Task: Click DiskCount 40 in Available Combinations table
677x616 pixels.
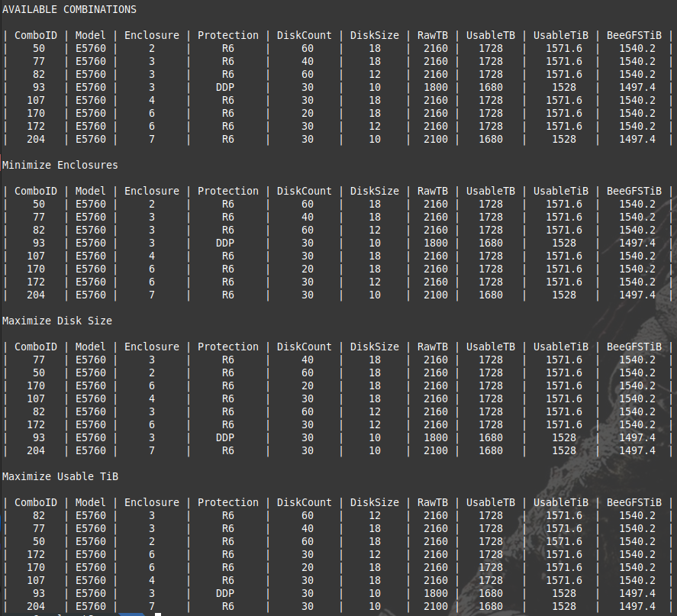Action: (x=308, y=62)
